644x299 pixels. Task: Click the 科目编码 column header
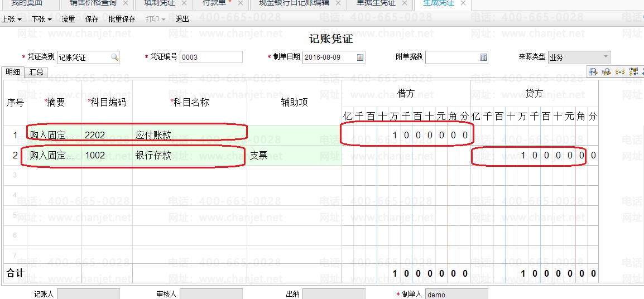[x=107, y=103]
